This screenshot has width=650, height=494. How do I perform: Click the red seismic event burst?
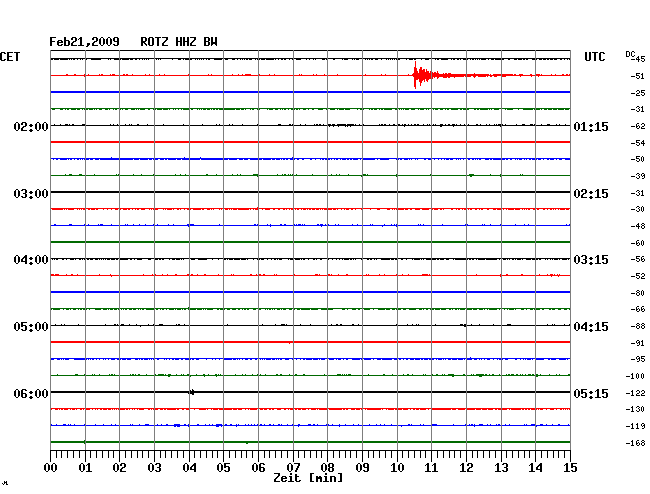pos(425,75)
